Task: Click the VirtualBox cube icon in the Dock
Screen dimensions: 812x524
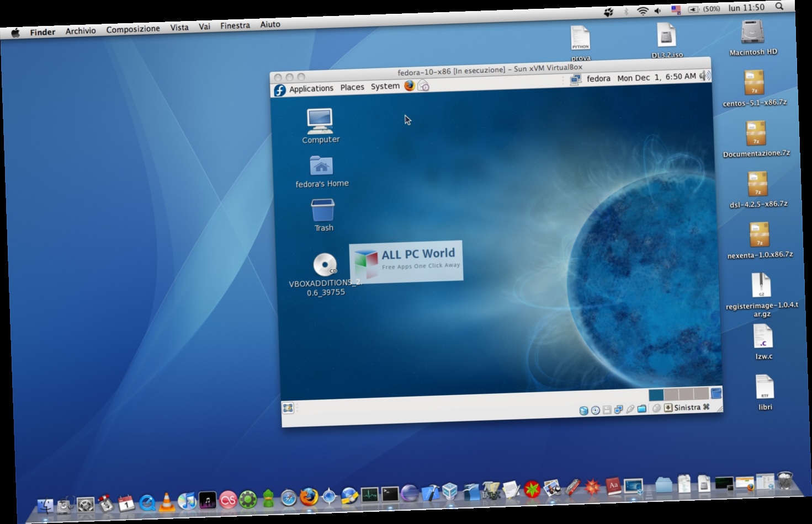Action: click(450, 491)
